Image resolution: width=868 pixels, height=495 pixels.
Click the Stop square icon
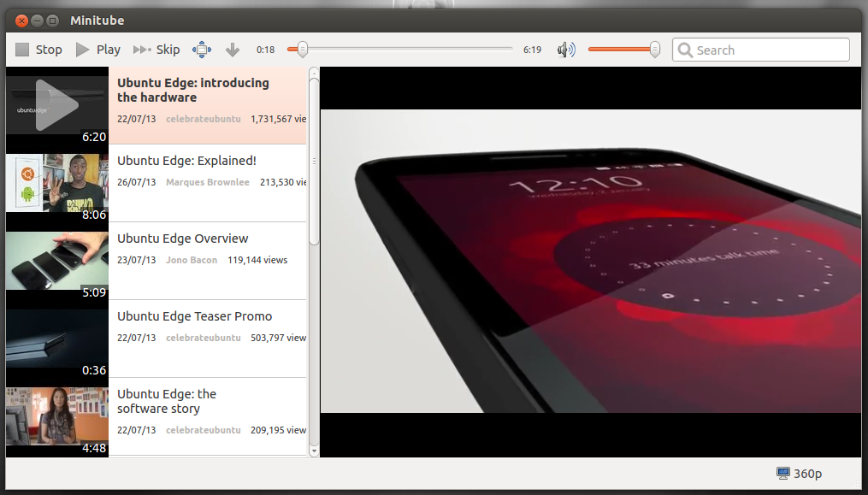pyautogui.click(x=22, y=50)
